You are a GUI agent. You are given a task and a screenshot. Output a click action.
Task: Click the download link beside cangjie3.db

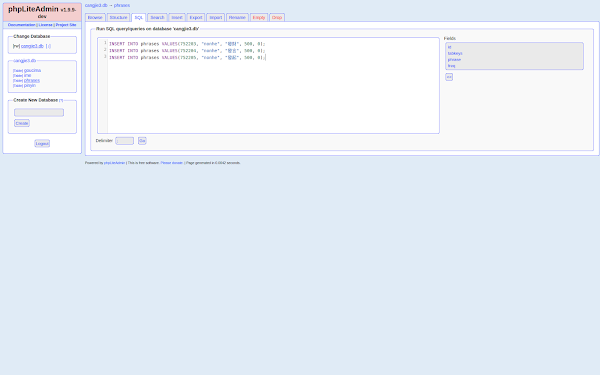48,46
